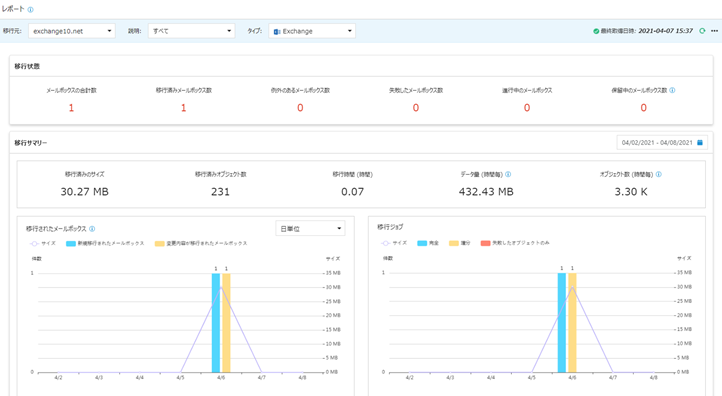Open the 移行元 exchange10.net dropdown
The image size is (722, 396).
pyautogui.click(x=72, y=31)
